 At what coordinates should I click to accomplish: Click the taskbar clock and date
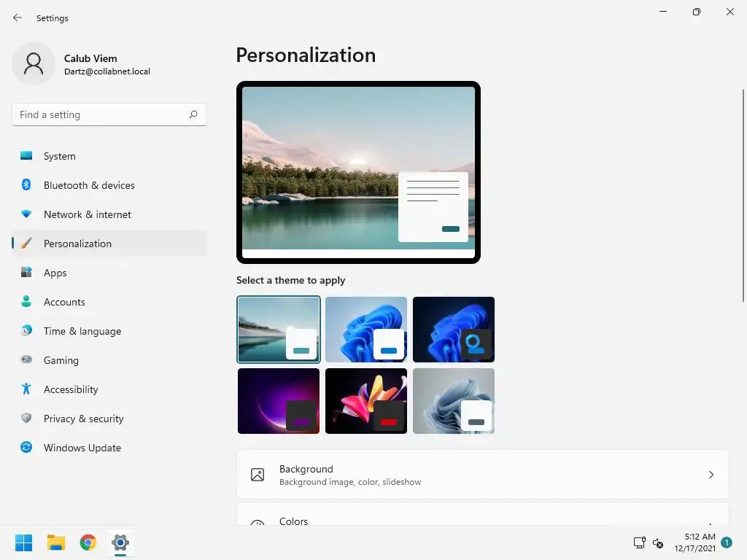[x=694, y=542]
